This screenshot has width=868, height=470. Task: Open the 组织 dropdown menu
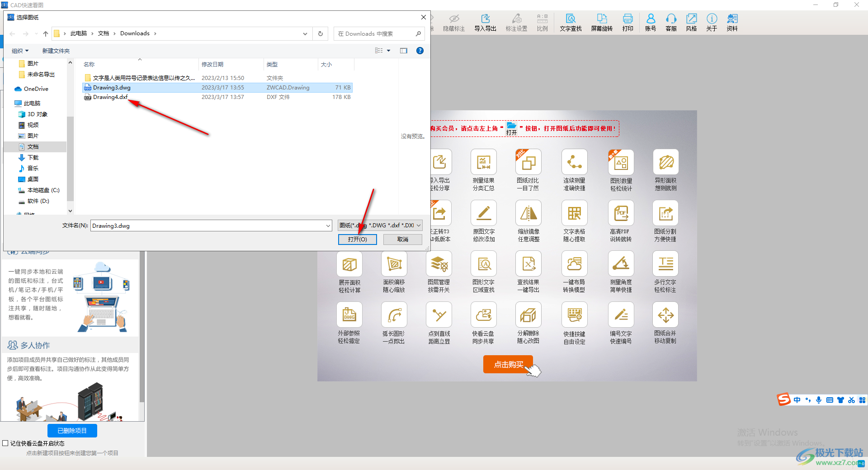[x=20, y=51]
